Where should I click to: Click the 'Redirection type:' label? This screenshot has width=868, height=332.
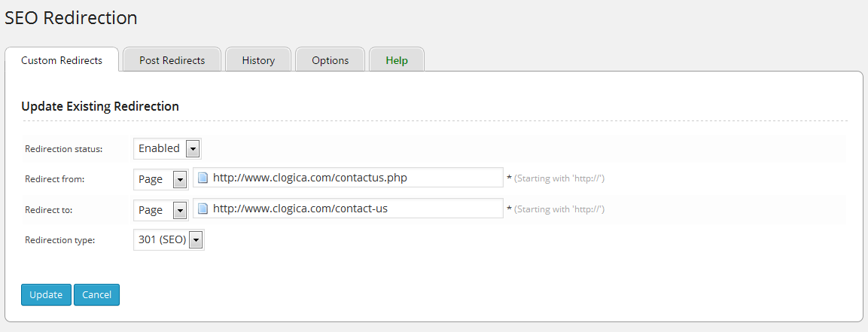click(60, 240)
